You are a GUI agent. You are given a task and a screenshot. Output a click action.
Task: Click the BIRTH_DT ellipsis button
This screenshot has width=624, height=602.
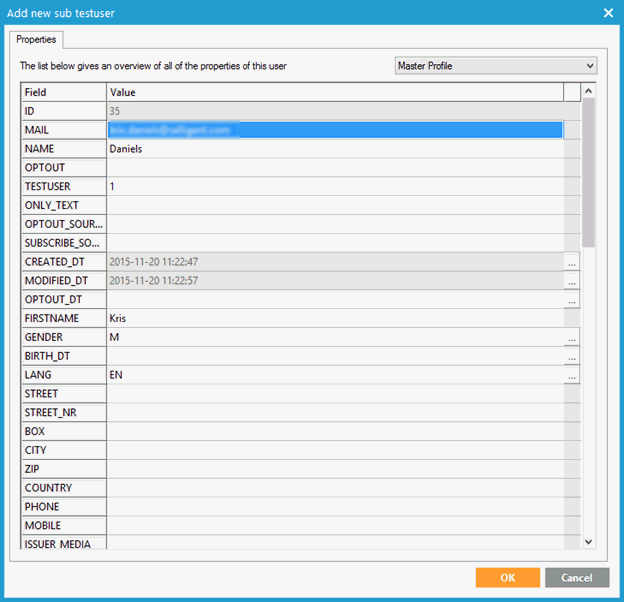[571, 357]
